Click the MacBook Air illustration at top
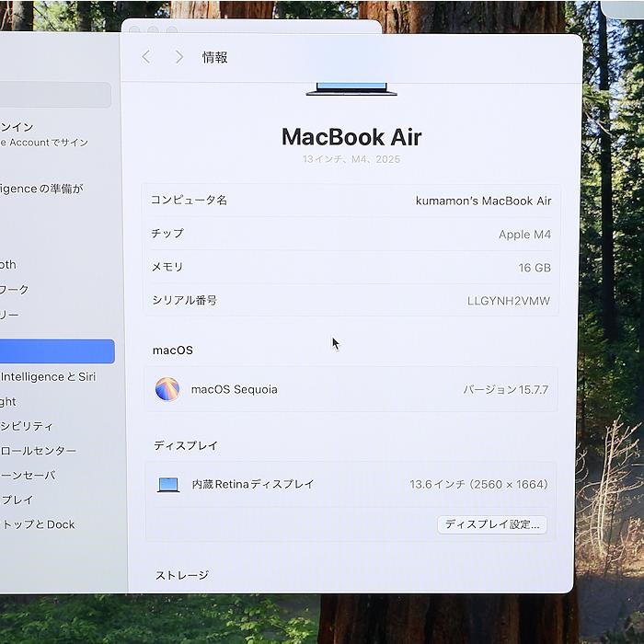644x644 pixels. pyautogui.click(x=351, y=89)
